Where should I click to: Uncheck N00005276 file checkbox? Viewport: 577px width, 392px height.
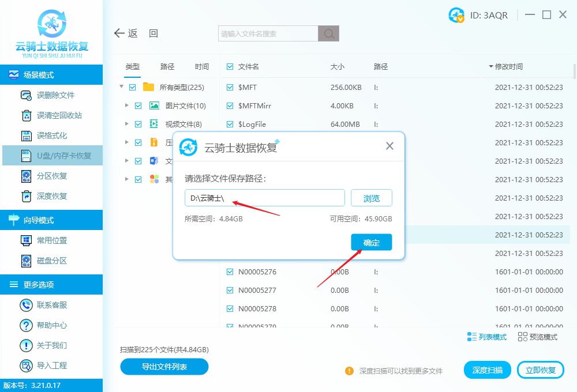click(x=230, y=272)
